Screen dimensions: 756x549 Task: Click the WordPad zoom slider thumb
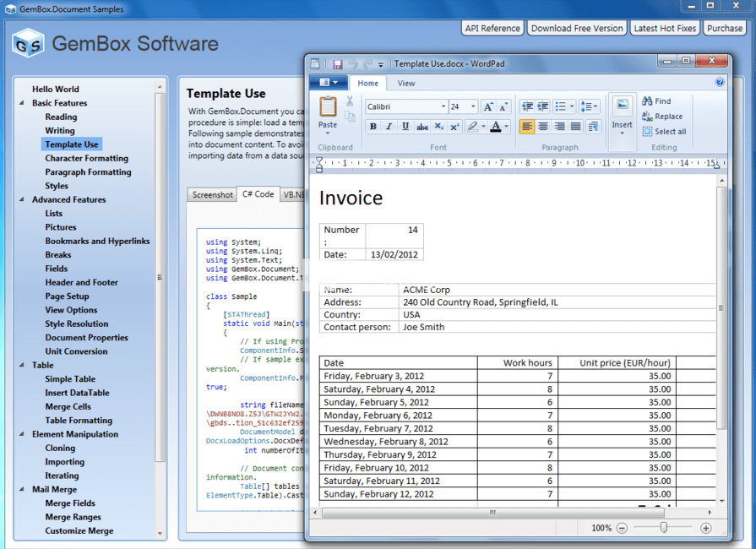[x=663, y=528]
